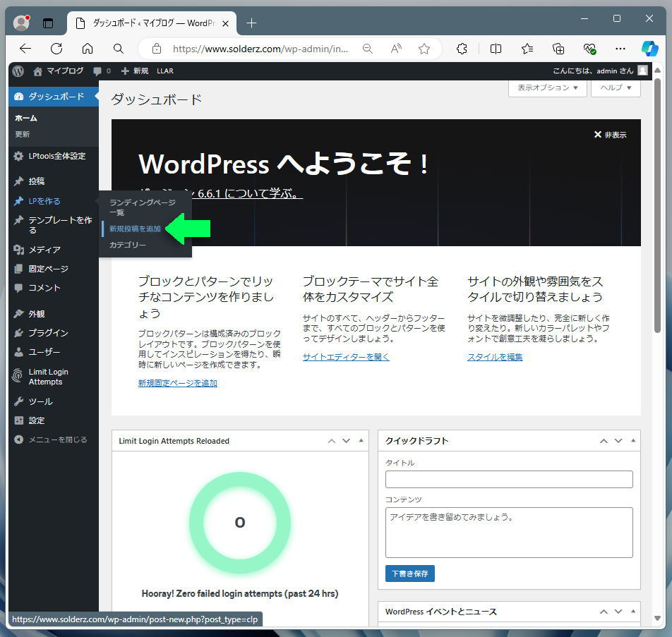672x637 pixels.
Task: Move Limit Login Attempts widget up
Action: 332,441
